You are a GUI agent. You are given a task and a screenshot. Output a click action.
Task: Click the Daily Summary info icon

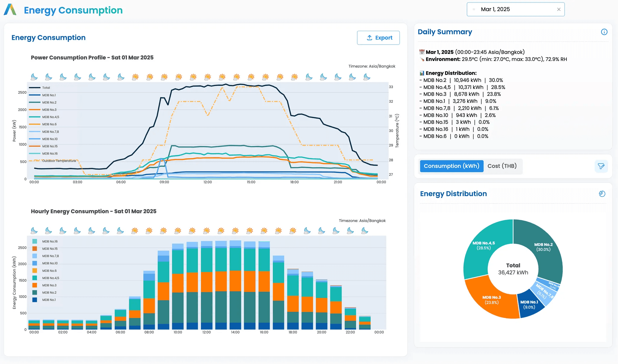click(x=604, y=32)
